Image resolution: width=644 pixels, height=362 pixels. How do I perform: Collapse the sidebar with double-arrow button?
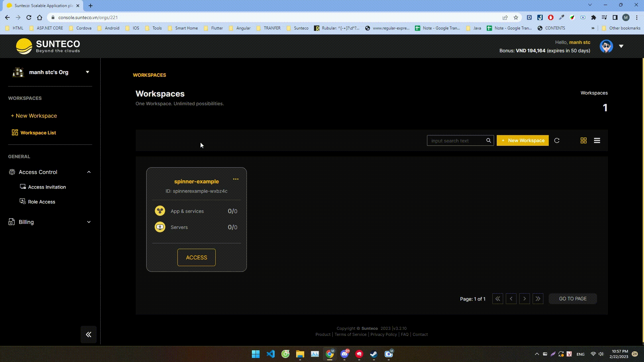click(89, 334)
